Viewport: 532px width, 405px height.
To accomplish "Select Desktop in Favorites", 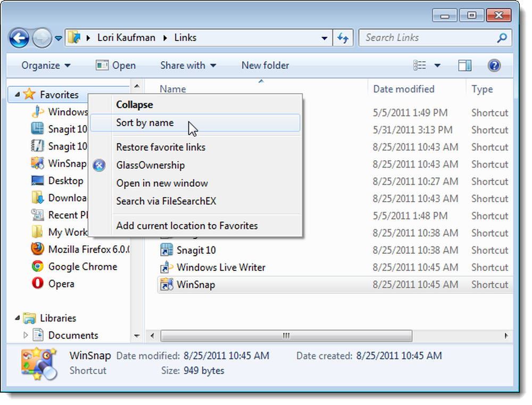I will tap(66, 180).
